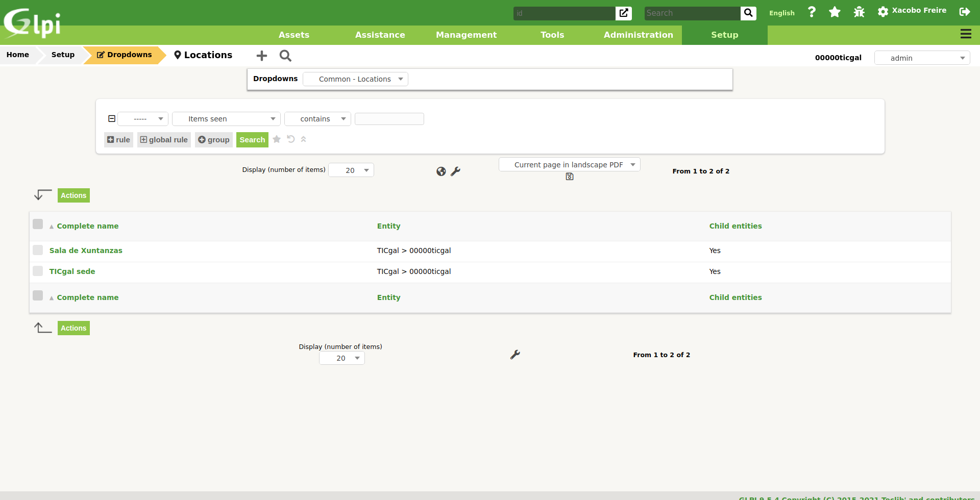Add a global rule button

(x=164, y=140)
